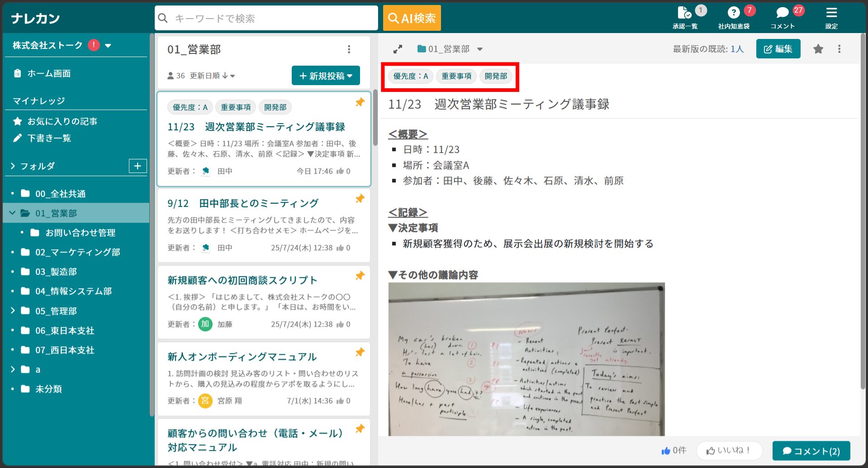
Task: Toggle pin on 顧客からの問い合わせ card
Action: [360, 429]
